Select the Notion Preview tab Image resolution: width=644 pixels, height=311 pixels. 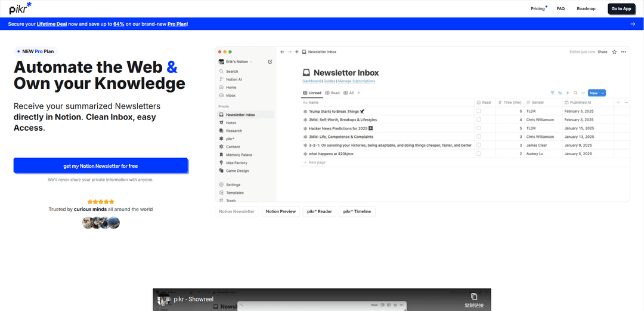281,211
